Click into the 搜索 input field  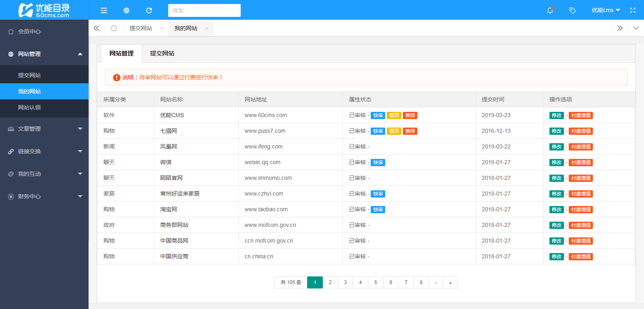(x=204, y=10)
